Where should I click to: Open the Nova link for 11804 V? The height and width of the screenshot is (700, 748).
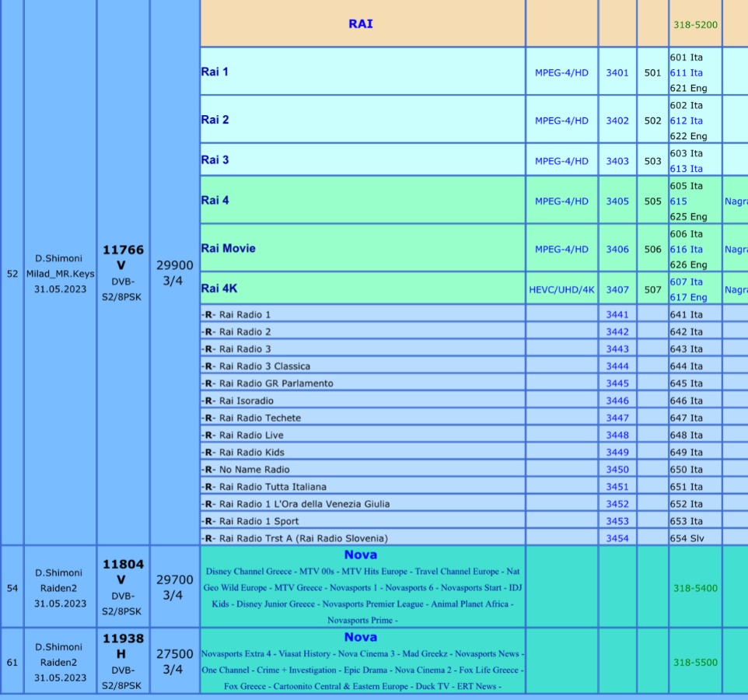361,555
